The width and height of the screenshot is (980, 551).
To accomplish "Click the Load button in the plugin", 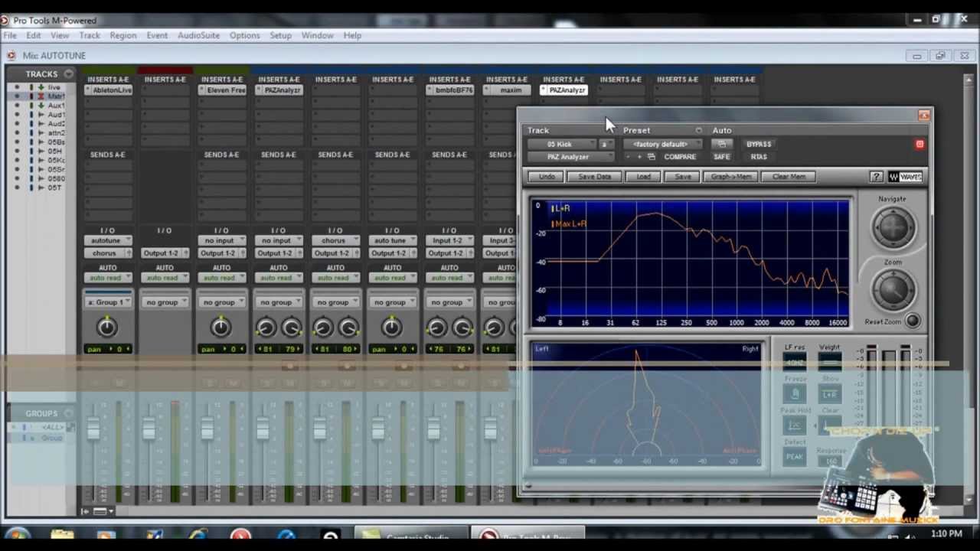I will pyautogui.click(x=643, y=177).
